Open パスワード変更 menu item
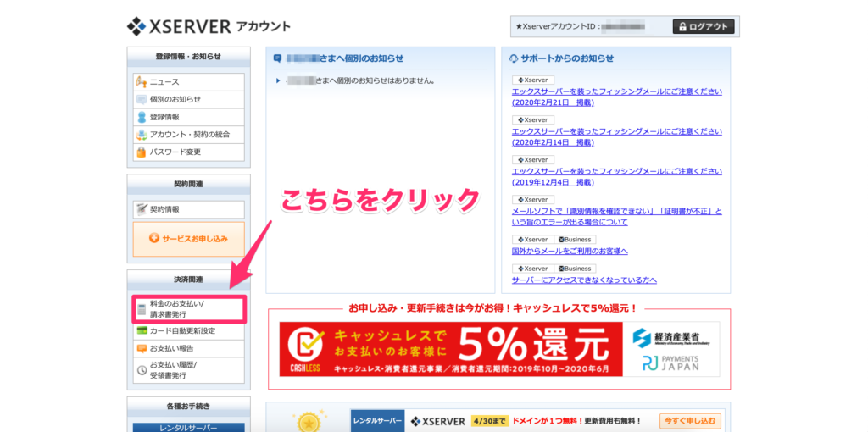Screen dimensions: 868x432 coord(188,152)
